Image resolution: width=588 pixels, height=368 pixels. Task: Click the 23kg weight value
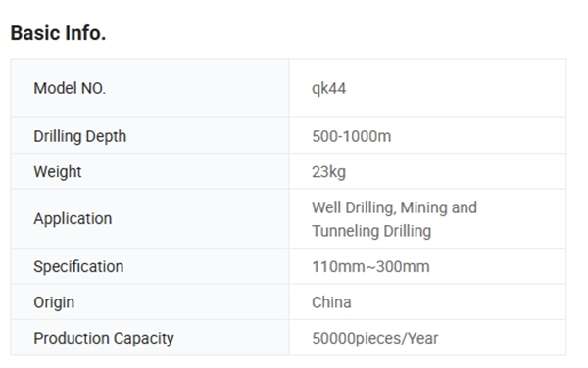328,172
